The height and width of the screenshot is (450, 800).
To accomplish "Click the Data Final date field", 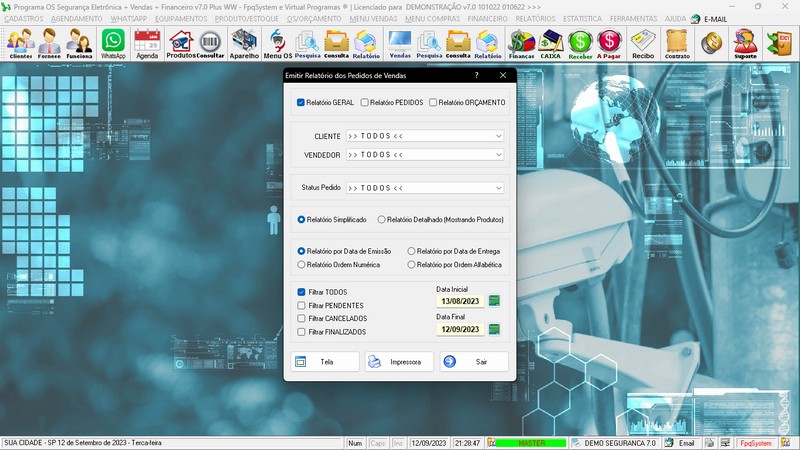I will 458,329.
